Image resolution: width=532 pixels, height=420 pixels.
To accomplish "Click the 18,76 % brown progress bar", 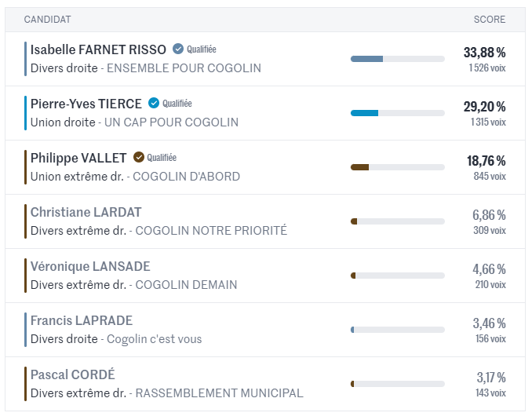I will (x=398, y=167).
